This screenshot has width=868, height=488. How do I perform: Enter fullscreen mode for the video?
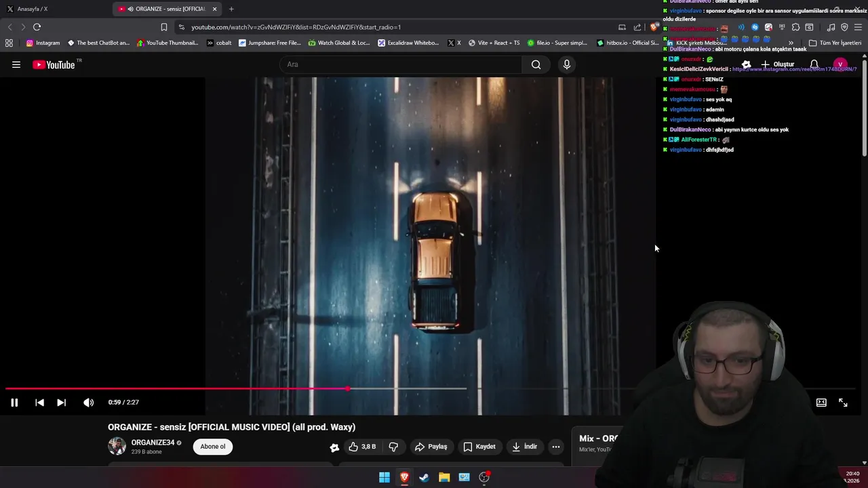(843, 403)
